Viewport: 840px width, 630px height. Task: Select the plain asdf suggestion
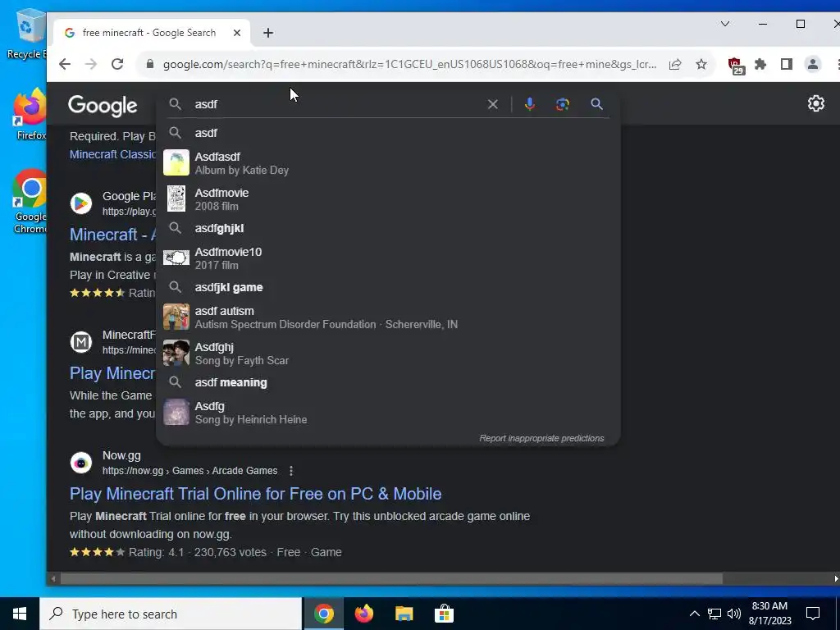pyautogui.click(x=388, y=133)
